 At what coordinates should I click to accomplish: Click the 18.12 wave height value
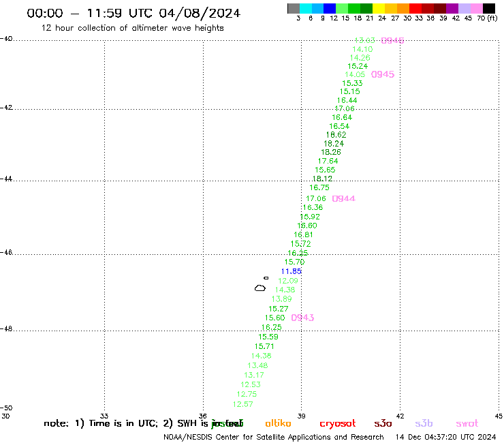tap(322, 179)
